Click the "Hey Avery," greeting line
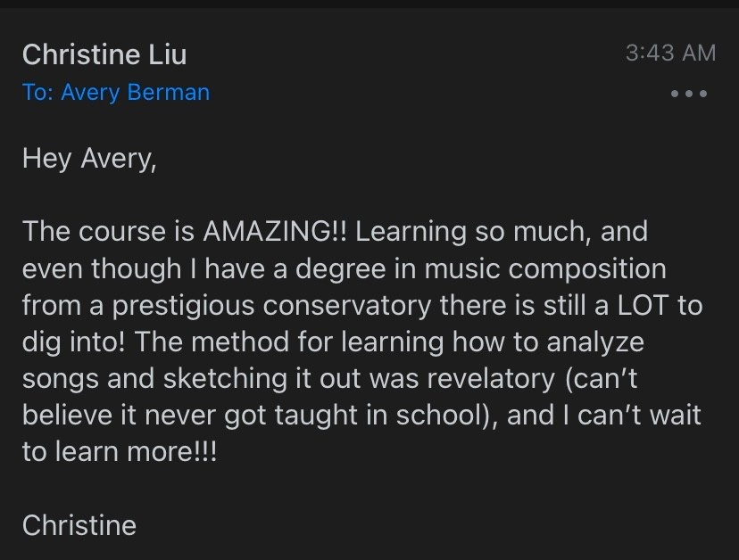 point(89,159)
